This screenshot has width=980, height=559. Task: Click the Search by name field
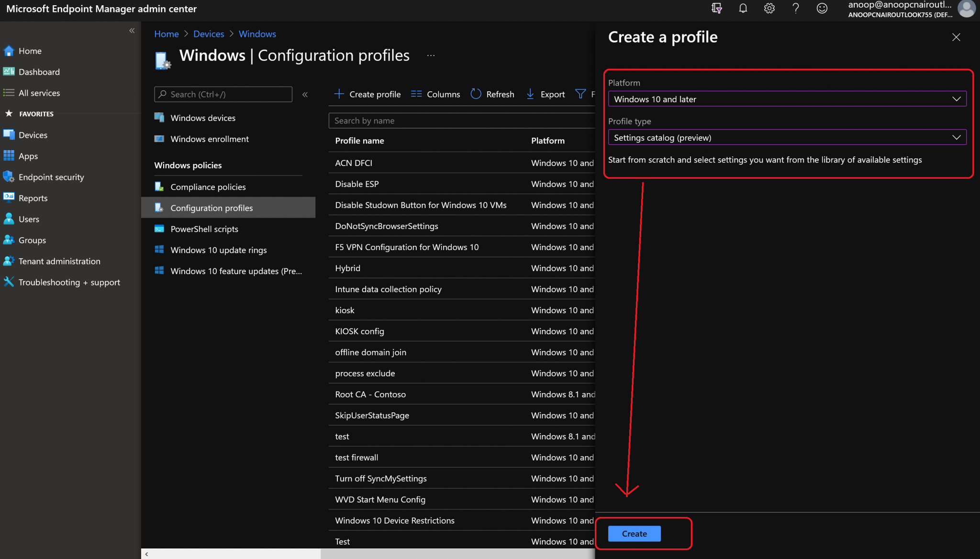pyautogui.click(x=462, y=121)
